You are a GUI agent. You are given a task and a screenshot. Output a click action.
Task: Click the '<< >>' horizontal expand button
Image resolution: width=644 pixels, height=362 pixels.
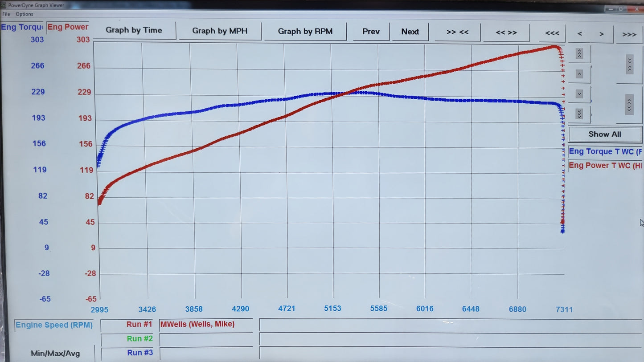[506, 33]
